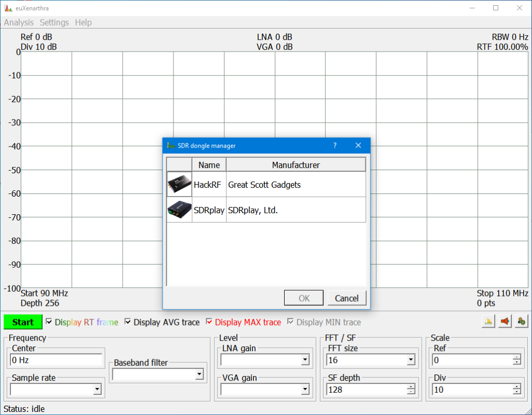This screenshot has height=415, width=532.
Task: Click the Name column header
Action: point(209,165)
